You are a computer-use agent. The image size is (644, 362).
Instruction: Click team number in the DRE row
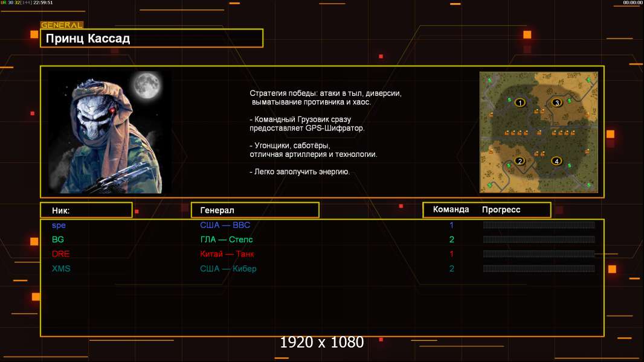click(451, 254)
